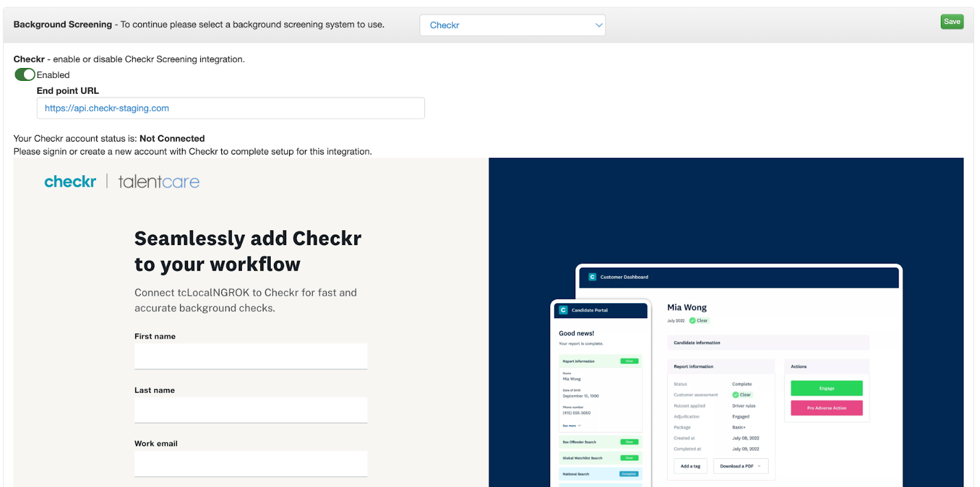Click the "Connect tcLocalNGROK to Checkr" description text

[x=246, y=300]
